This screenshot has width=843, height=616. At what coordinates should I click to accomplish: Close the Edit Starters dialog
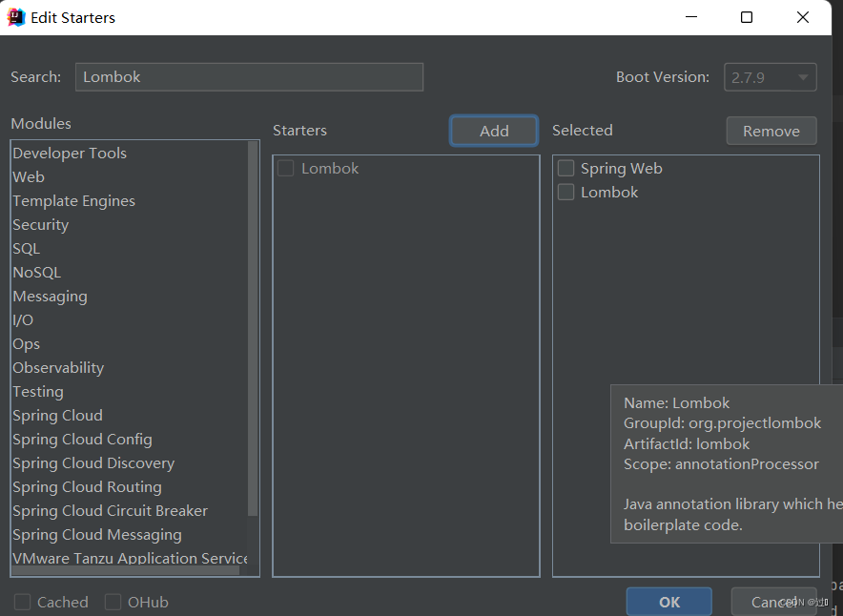(x=803, y=17)
